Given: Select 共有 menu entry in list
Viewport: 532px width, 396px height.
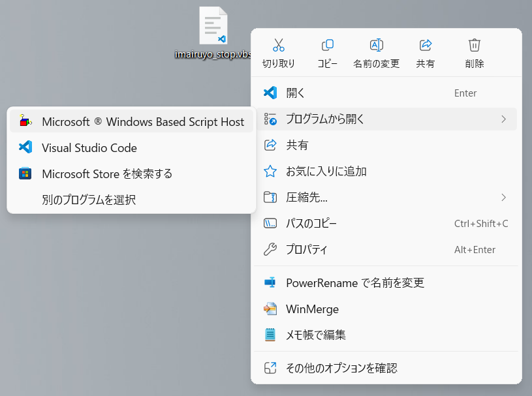Looking at the screenshot, I should pyautogui.click(x=386, y=145).
